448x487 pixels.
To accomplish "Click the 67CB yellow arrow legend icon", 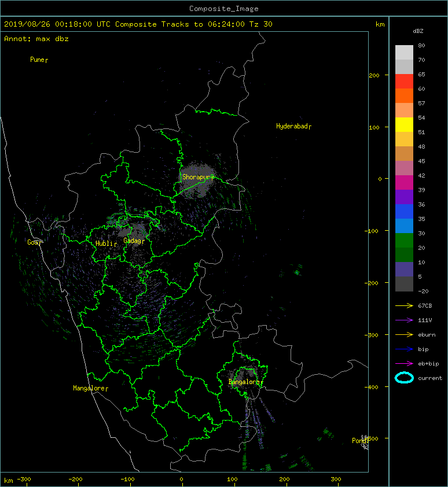I will coord(404,306).
